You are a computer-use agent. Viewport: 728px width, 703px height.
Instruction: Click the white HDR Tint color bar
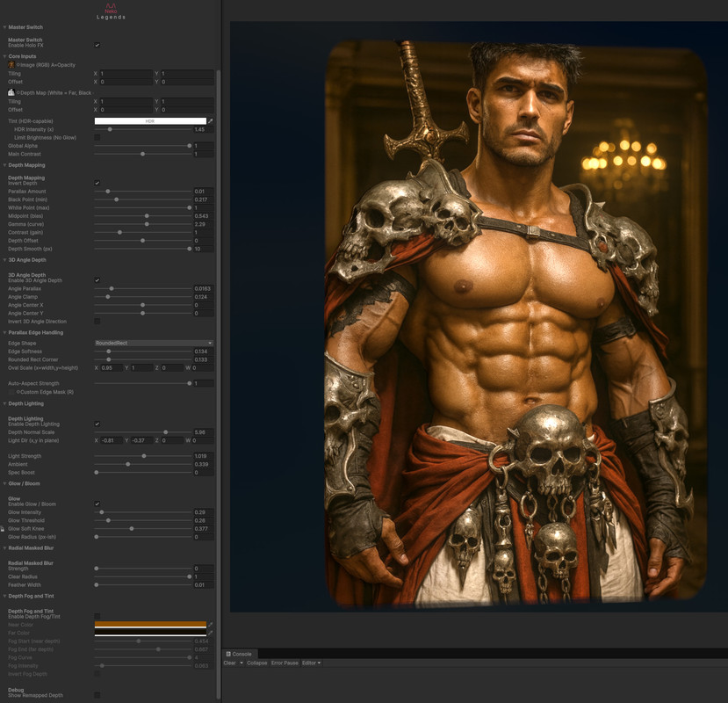[x=150, y=120]
